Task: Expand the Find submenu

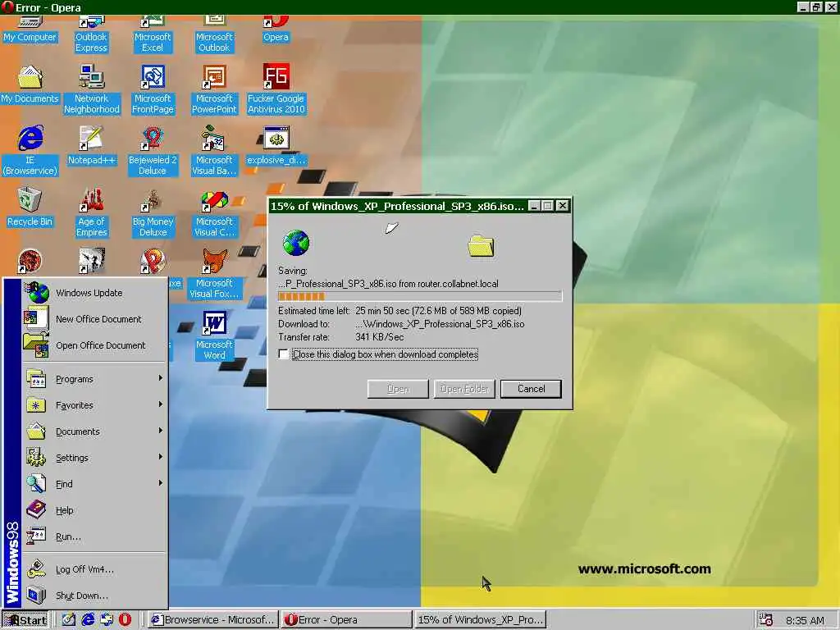Action: (94, 484)
